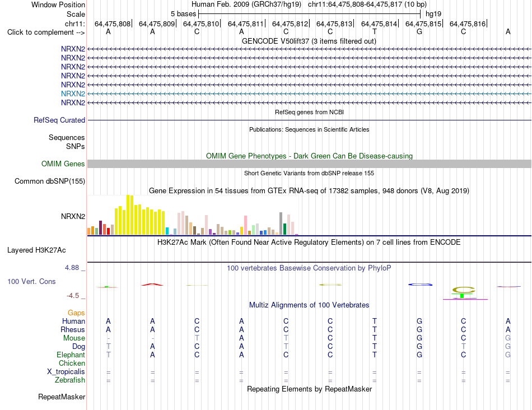Click the 'Sequences' publications subtrack label

point(67,137)
